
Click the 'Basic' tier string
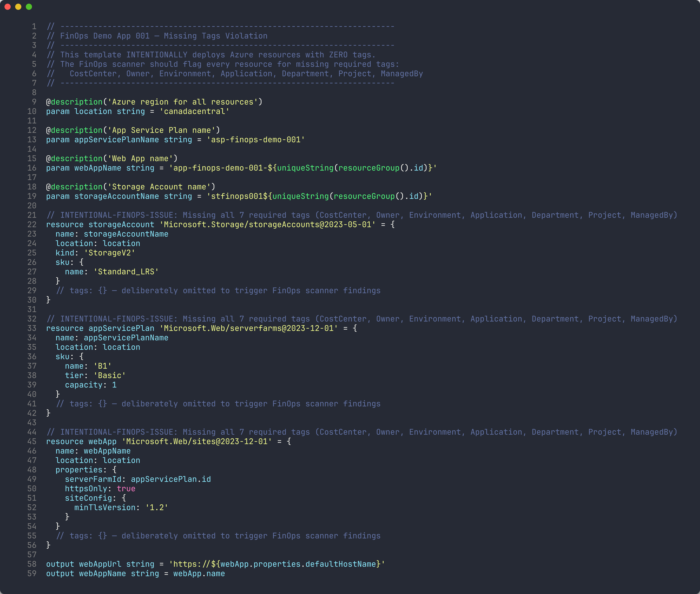[109, 375]
